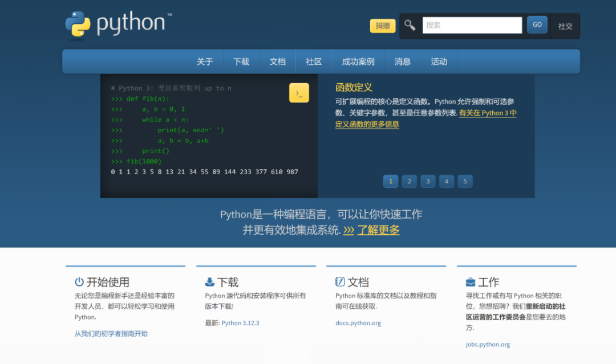Open the 社区 navigation menu
616x364 pixels.
click(314, 62)
